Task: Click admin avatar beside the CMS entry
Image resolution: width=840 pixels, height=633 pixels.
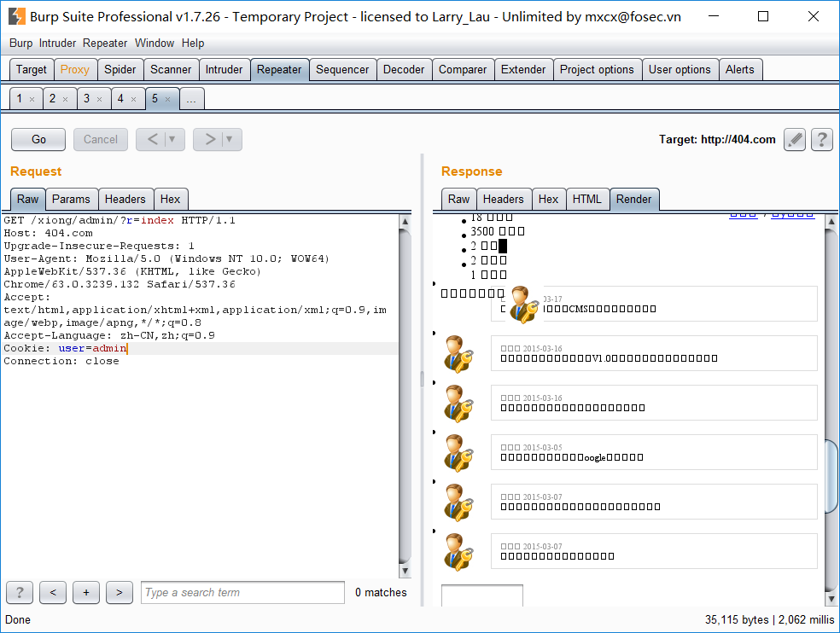Action: 523,305
